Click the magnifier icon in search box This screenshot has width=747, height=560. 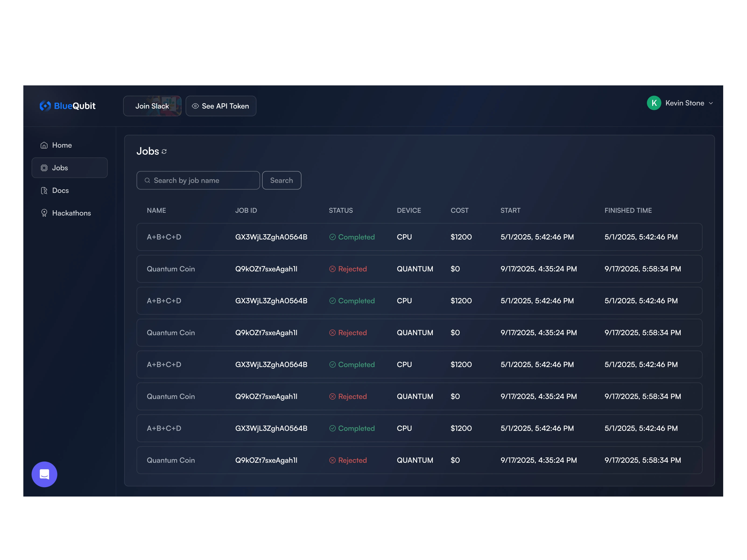coord(147,181)
